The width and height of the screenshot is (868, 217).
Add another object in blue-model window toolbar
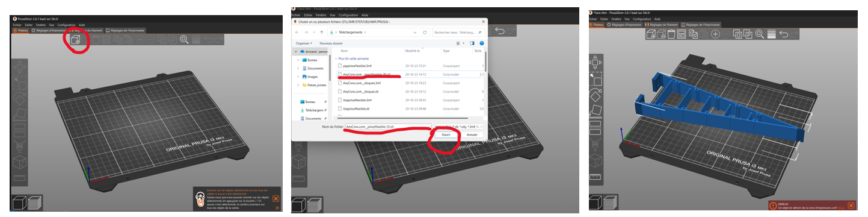point(651,34)
